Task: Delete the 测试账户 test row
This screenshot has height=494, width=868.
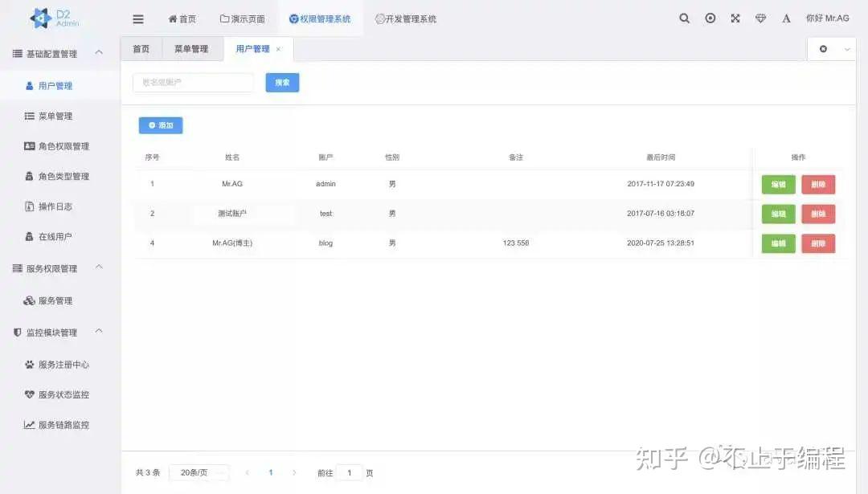Action: point(818,214)
